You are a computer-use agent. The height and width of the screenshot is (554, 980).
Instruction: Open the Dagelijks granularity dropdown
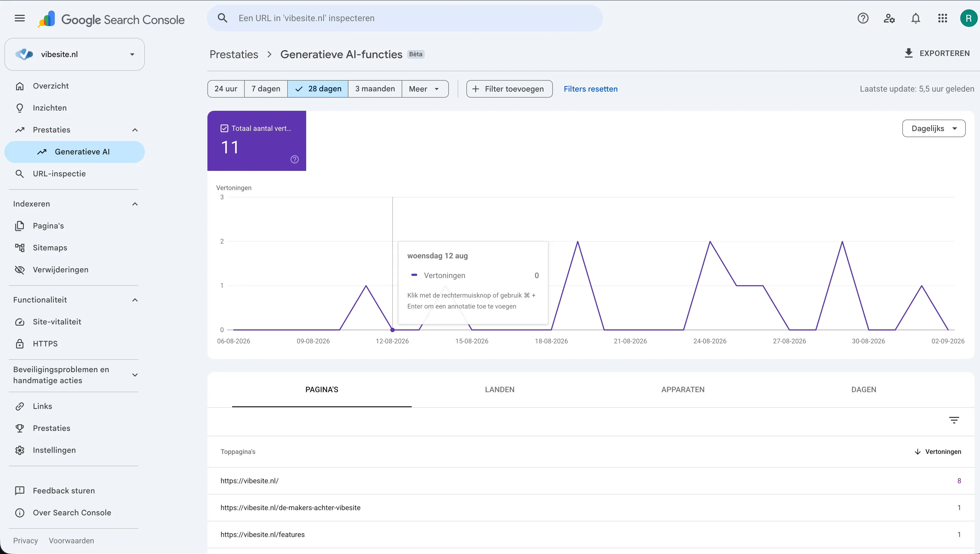pyautogui.click(x=934, y=129)
